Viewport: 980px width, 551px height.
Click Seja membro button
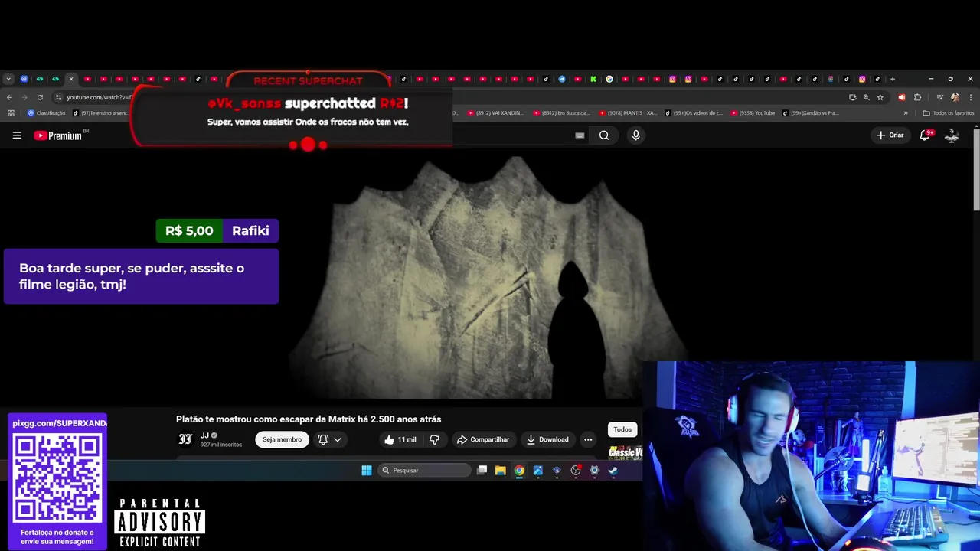coord(282,439)
